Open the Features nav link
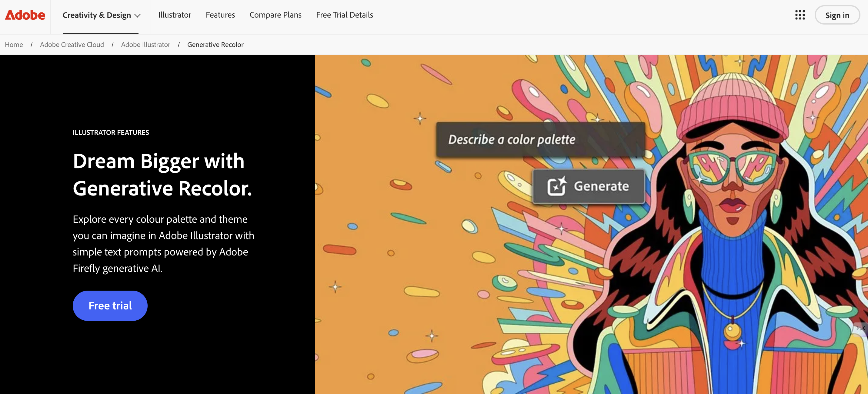This screenshot has height=417, width=868. pyautogui.click(x=220, y=15)
